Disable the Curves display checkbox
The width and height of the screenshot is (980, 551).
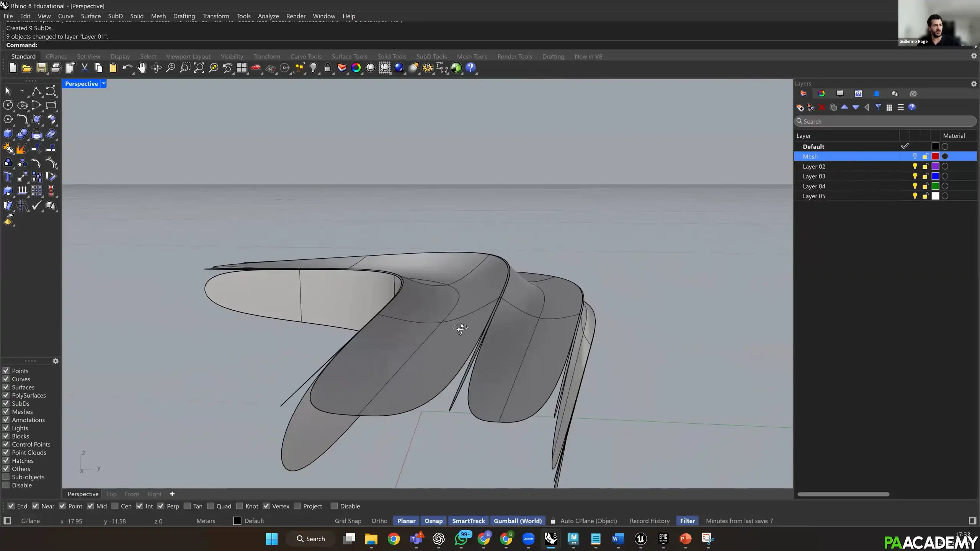point(6,379)
